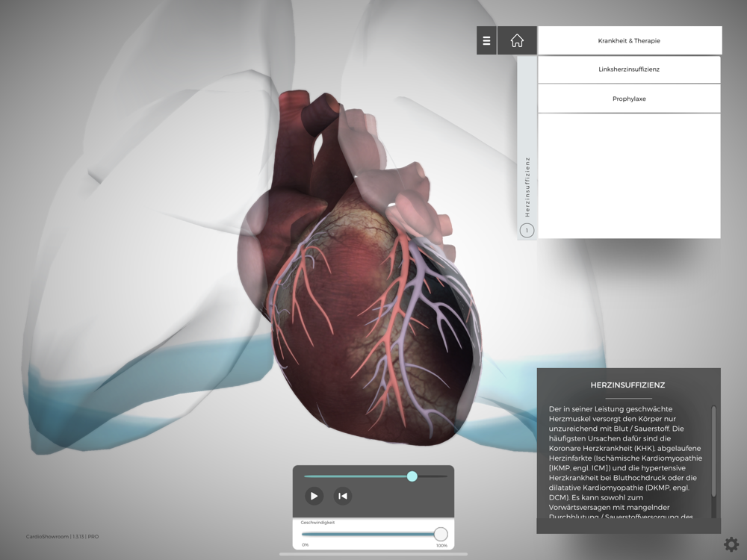
Task: Click the CardioShowroom version label
Action: click(63, 536)
